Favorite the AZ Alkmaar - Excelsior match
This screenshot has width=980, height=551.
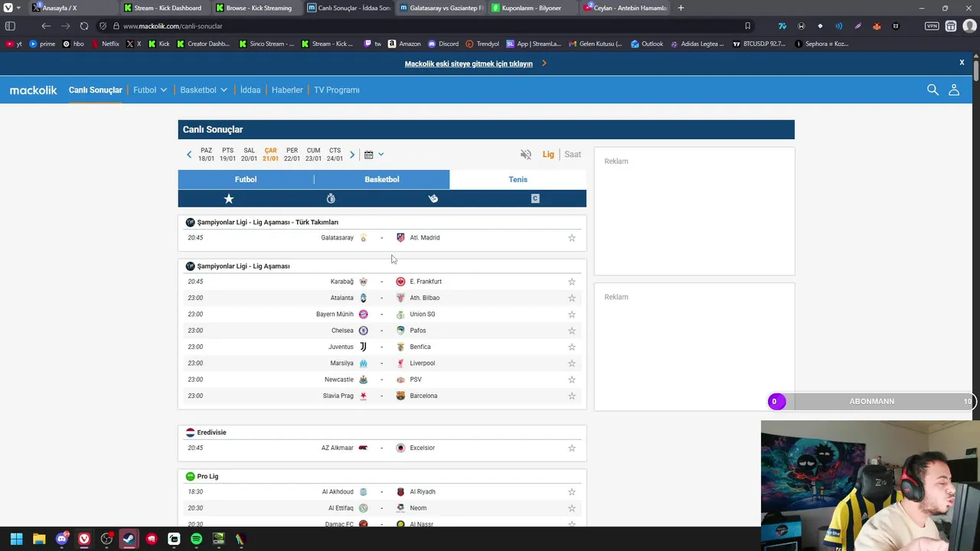click(571, 448)
